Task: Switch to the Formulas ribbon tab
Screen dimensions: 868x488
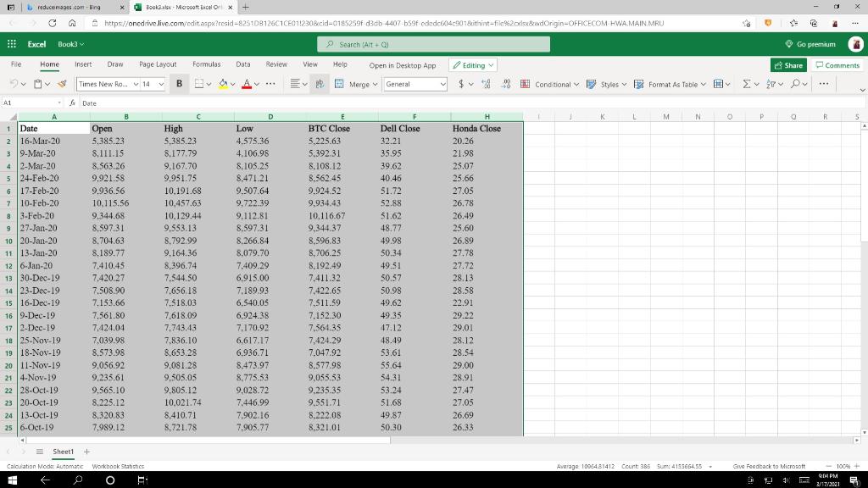Action: pos(208,64)
